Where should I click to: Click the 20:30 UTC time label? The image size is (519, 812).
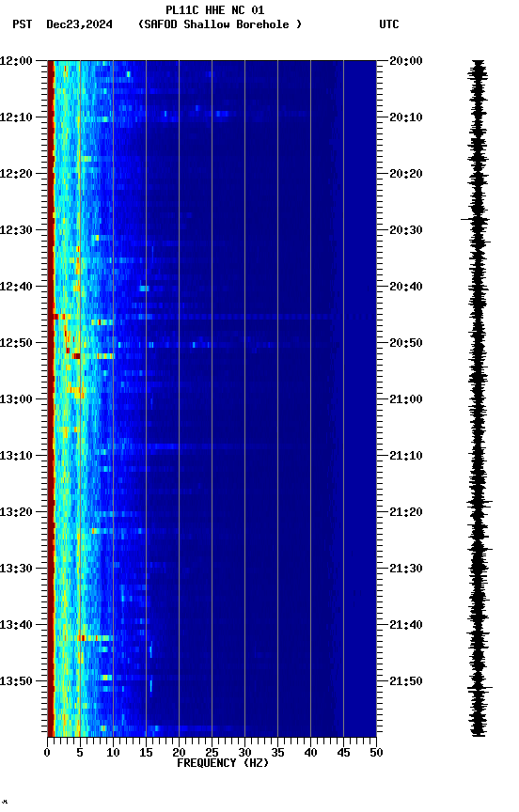[406, 230]
